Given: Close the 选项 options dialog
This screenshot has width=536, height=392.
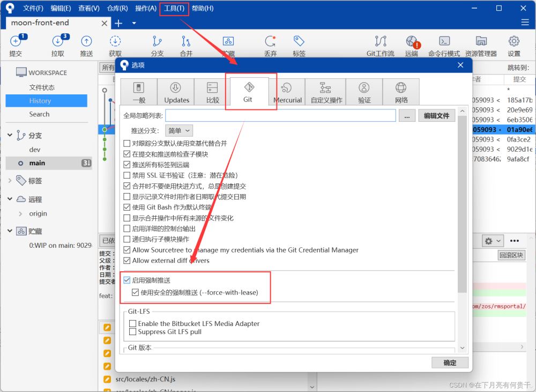Looking at the screenshot, I should (x=460, y=65).
